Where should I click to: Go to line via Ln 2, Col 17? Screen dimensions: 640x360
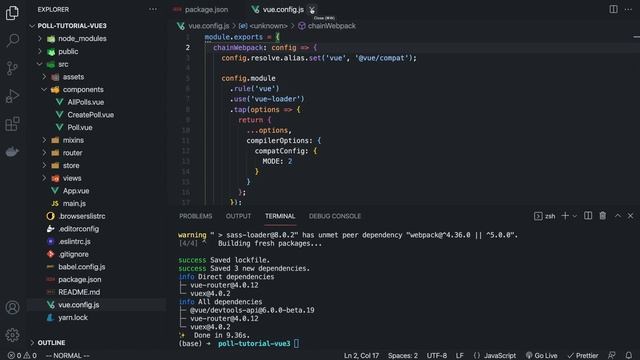pos(361,356)
